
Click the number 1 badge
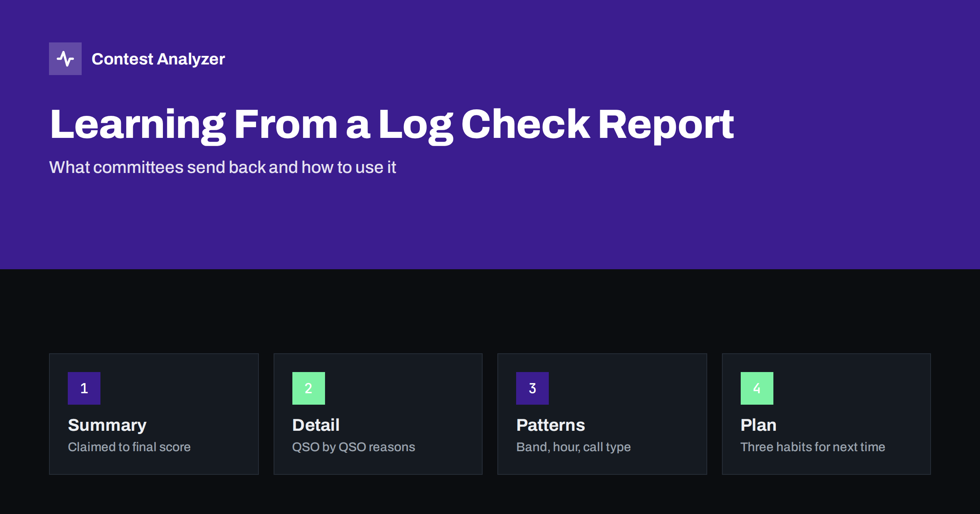pyautogui.click(x=84, y=388)
